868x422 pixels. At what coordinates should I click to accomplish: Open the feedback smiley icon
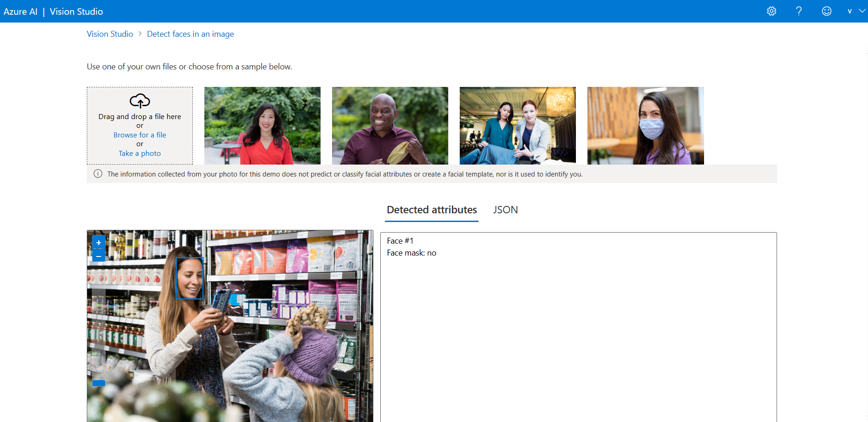[x=827, y=11]
